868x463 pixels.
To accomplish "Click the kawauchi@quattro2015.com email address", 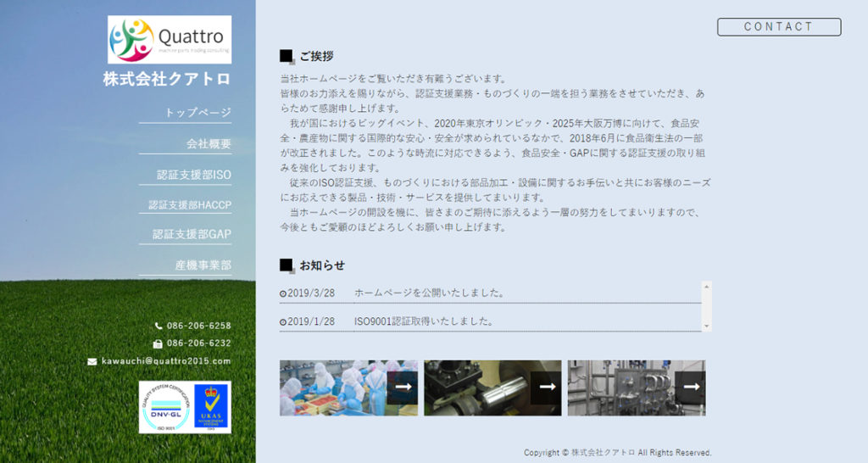I will click(166, 361).
